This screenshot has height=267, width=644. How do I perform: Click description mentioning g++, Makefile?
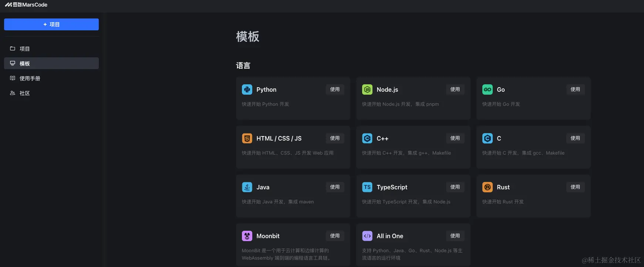click(x=407, y=153)
